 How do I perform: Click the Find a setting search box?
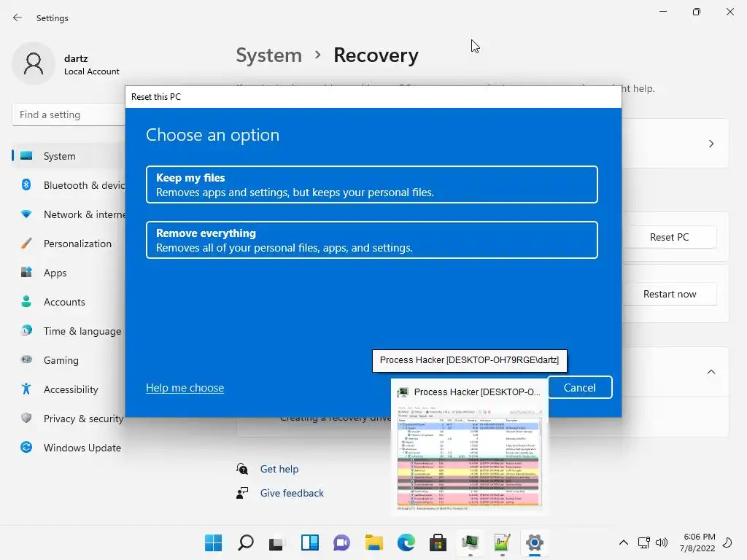click(x=69, y=114)
